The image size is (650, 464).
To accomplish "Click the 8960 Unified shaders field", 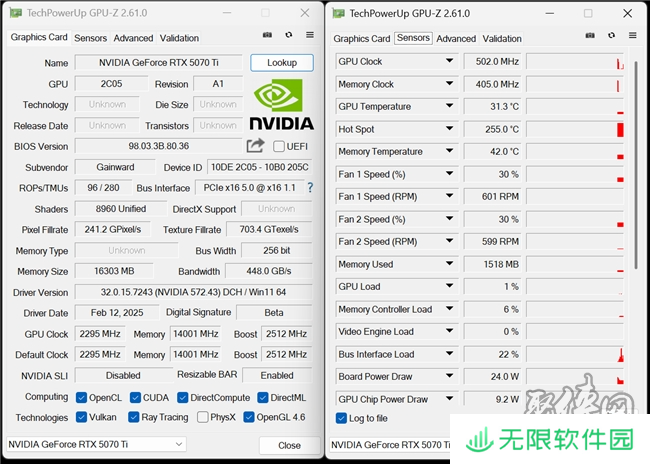I will point(121,209).
